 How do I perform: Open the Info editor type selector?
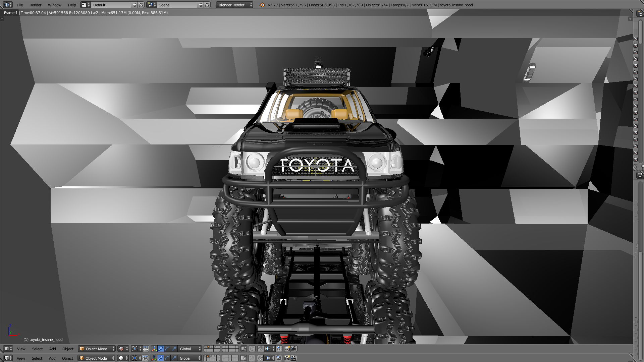tap(7, 5)
